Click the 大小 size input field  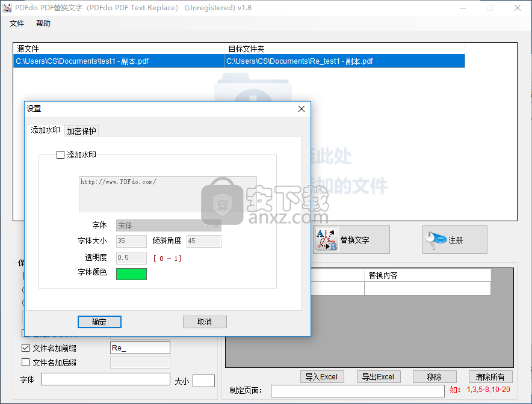pos(203,381)
